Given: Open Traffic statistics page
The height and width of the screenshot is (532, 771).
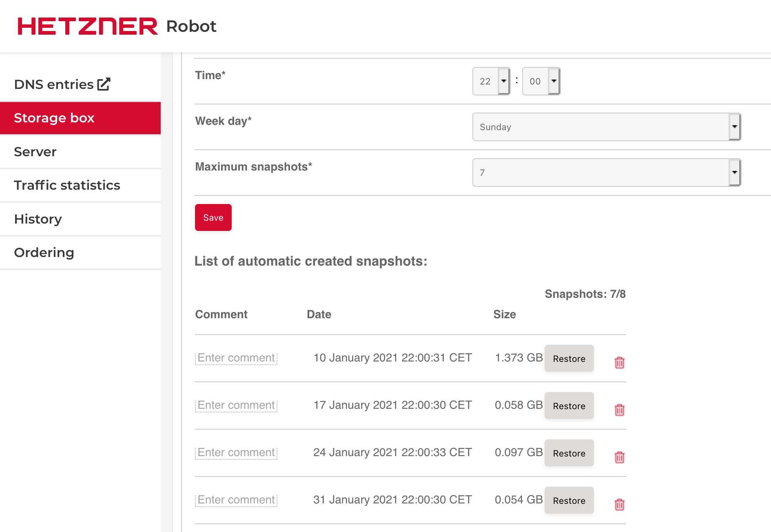Looking at the screenshot, I should 67,185.
